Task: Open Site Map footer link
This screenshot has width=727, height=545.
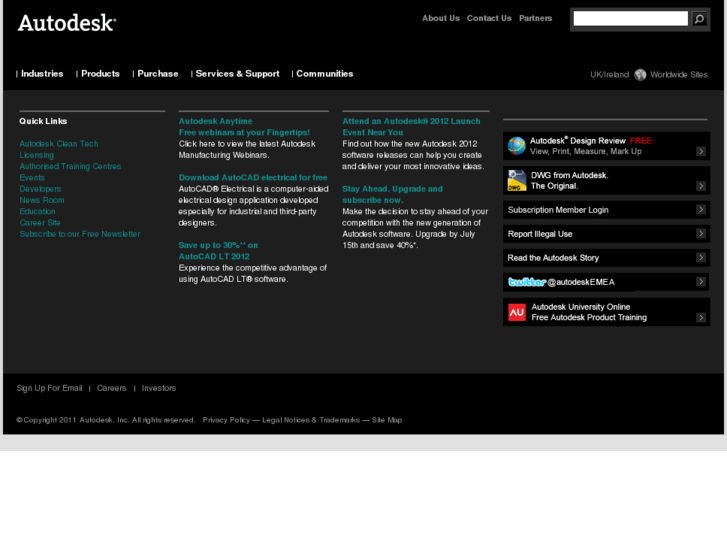Action: pos(387,420)
